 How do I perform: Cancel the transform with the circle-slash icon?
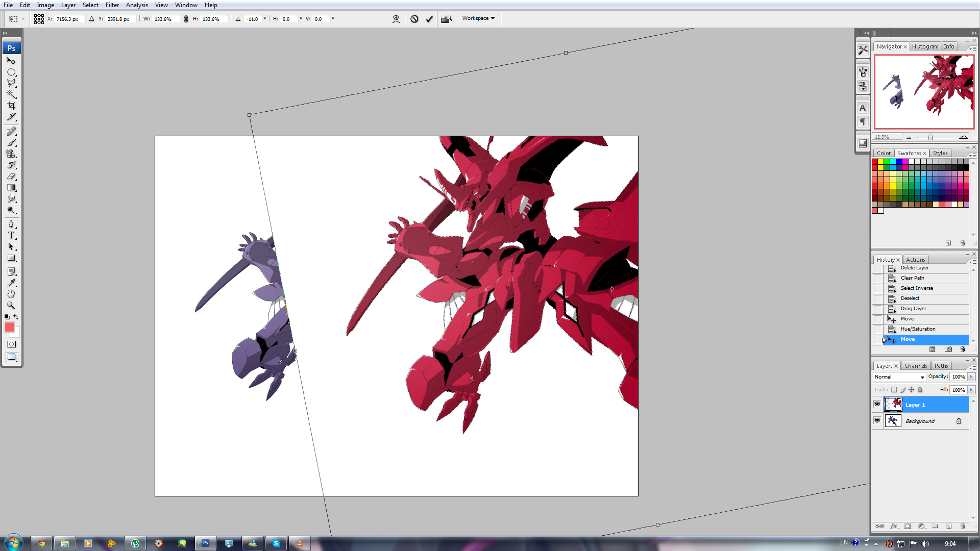click(414, 19)
